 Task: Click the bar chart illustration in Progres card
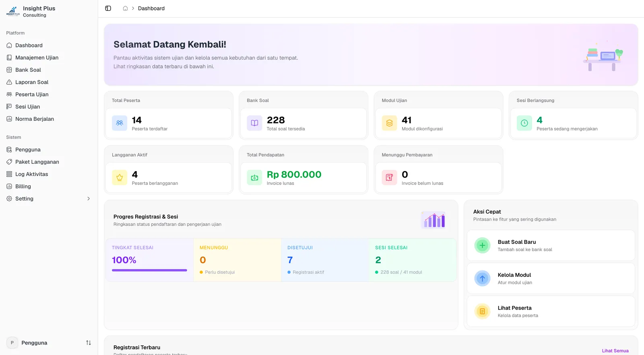click(433, 220)
